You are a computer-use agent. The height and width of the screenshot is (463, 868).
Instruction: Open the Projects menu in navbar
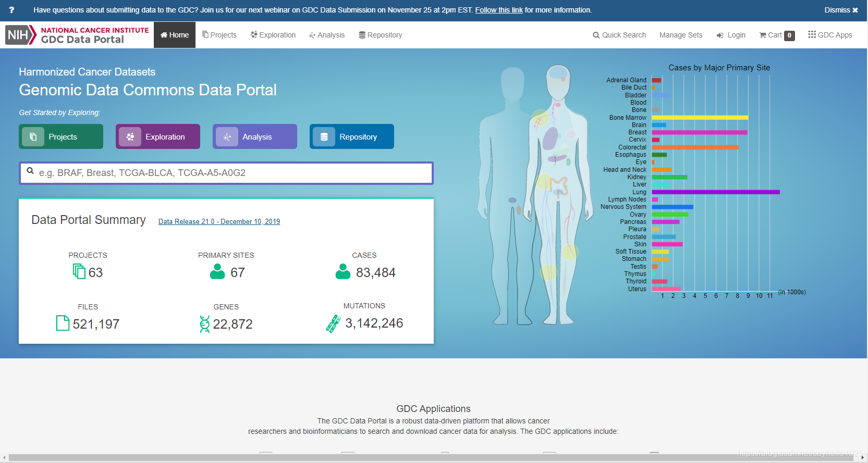tap(219, 35)
